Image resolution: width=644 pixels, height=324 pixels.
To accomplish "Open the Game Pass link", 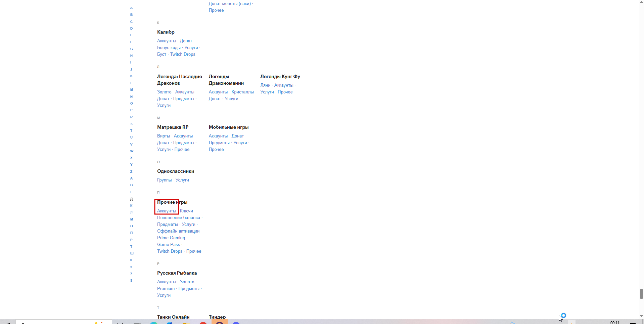I will point(169,245).
